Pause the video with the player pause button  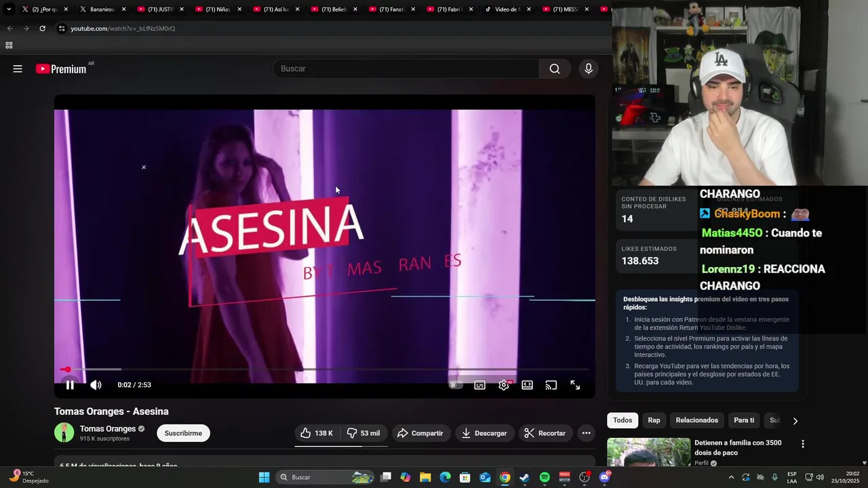tap(70, 385)
